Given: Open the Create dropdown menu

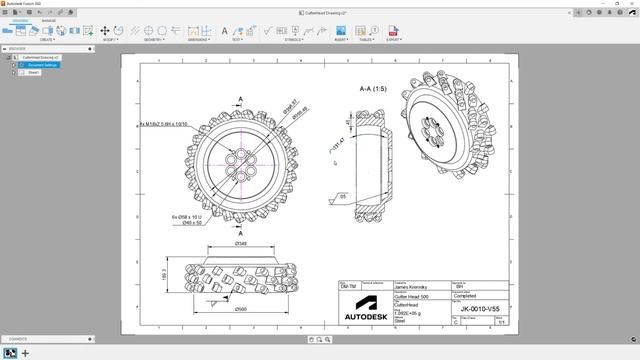Looking at the screenshot, I should point(47,40).
